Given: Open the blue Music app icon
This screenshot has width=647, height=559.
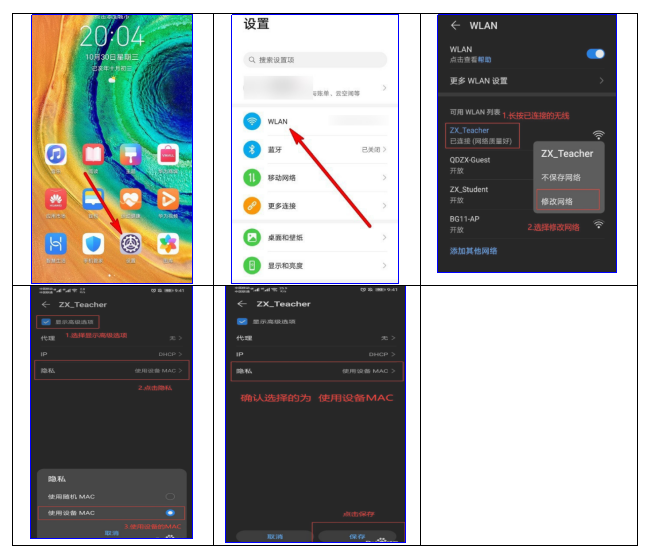Looking at the screenshot, I should click(x=57, y=155).
